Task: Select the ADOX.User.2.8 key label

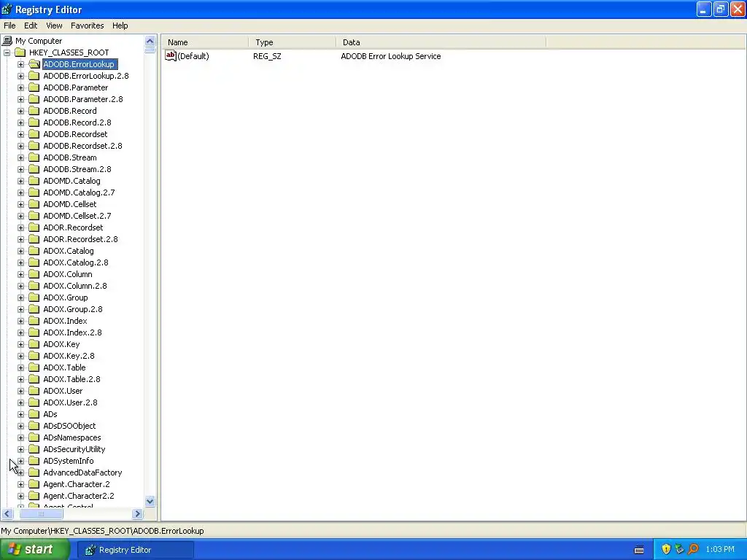Action: click(70, 402)
